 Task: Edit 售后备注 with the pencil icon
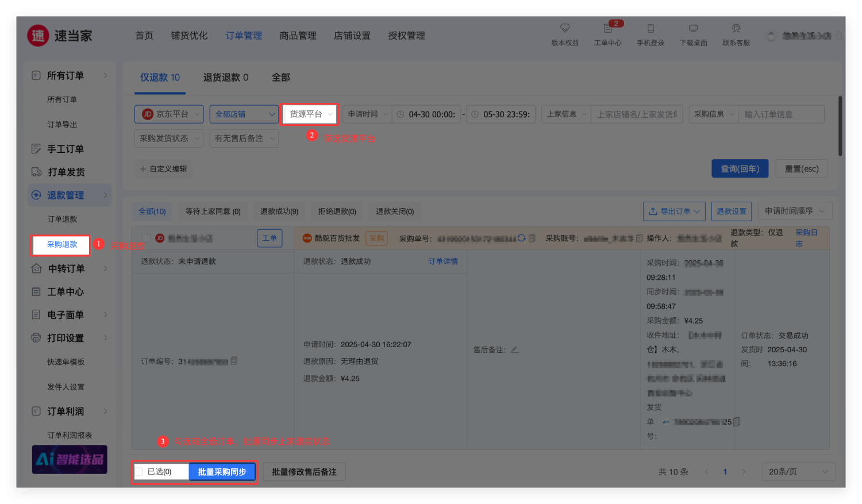(x=515, y=349)
